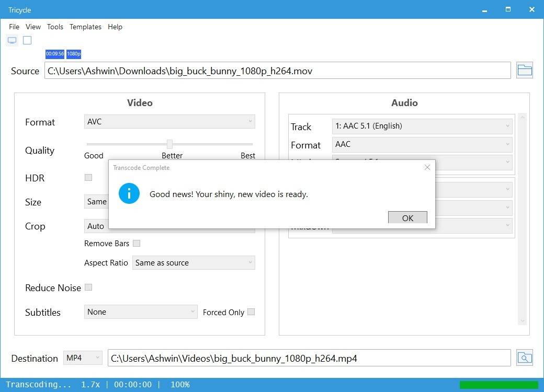Open the Tools menu
The width and height of the screenshot is (544, 392).
click(x=55, y=27)
